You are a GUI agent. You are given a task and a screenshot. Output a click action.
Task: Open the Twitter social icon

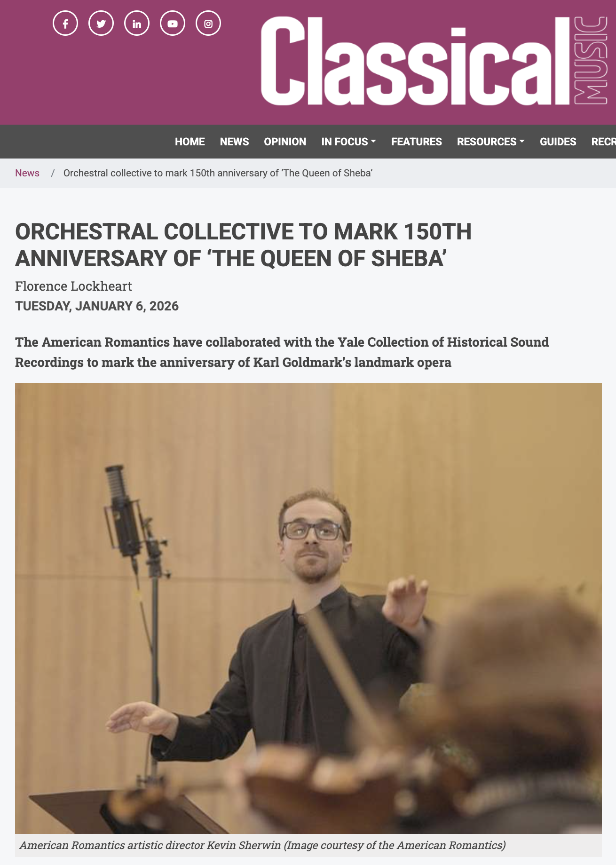point(101,24)
